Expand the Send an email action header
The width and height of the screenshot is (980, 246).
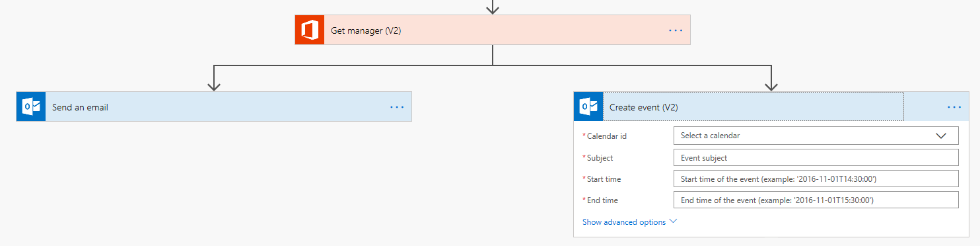(214, 106)
